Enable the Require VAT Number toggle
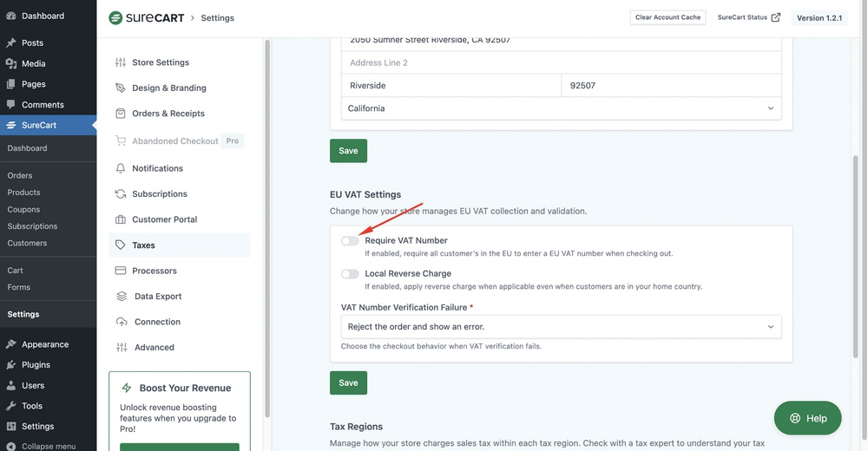 tap(350, 241)
